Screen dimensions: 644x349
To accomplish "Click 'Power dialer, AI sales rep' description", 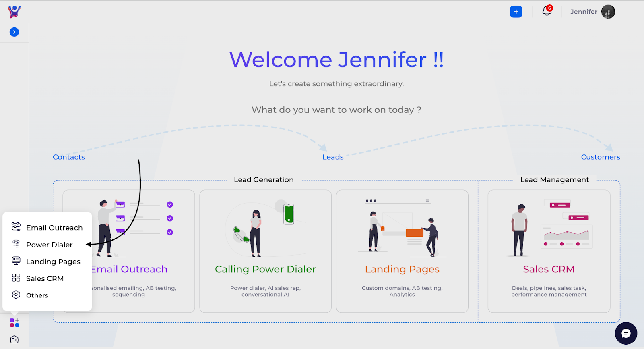I will coord(265,291).
